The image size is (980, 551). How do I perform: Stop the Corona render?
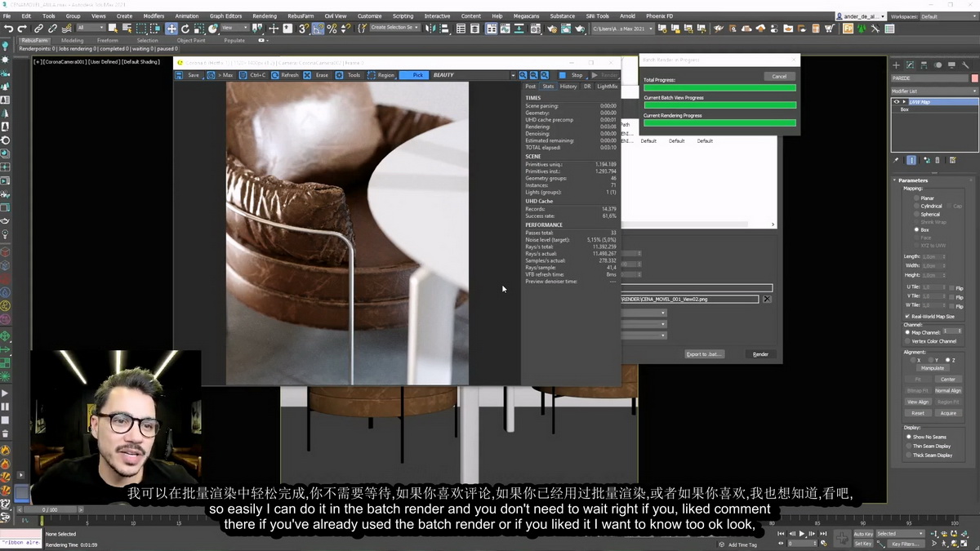[x=572, y=75]
